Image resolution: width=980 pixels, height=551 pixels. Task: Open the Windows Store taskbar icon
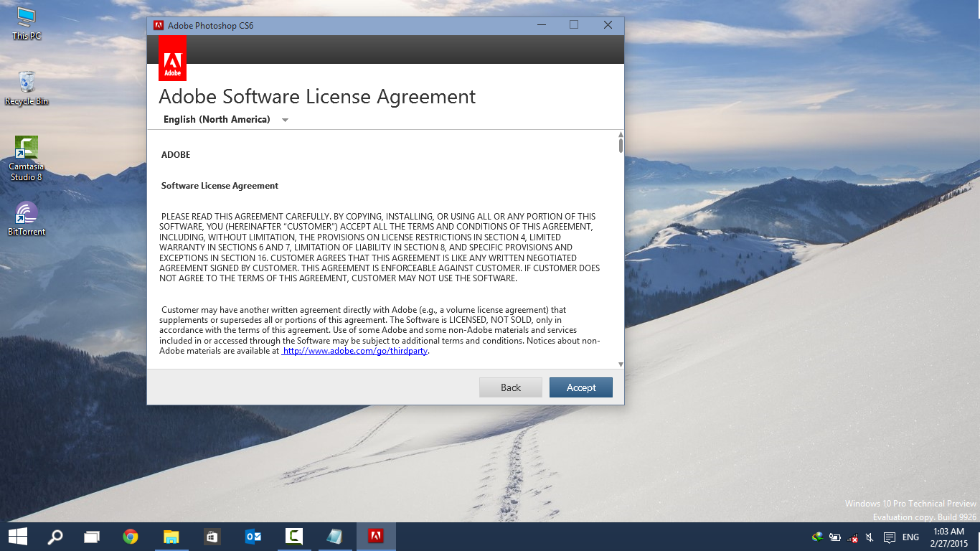(212, 537)
